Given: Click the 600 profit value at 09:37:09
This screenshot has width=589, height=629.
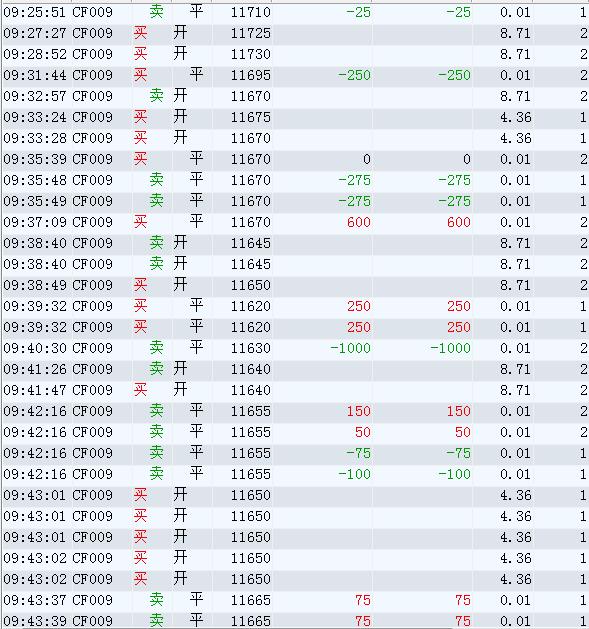Looking at the screenshot, I should [x=359, y=222].
